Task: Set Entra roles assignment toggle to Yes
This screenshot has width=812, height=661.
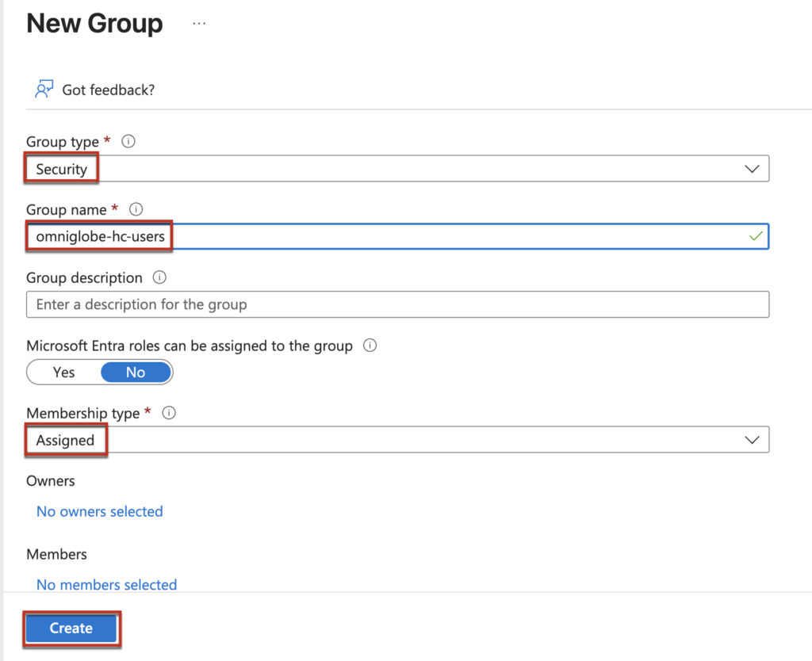Action: click(64, 373)
